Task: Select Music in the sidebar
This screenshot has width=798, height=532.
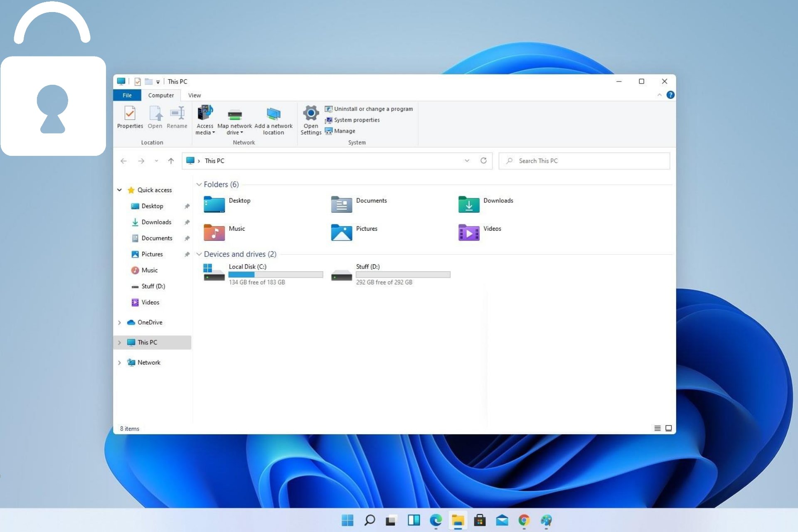Action: tap(149, 270)
